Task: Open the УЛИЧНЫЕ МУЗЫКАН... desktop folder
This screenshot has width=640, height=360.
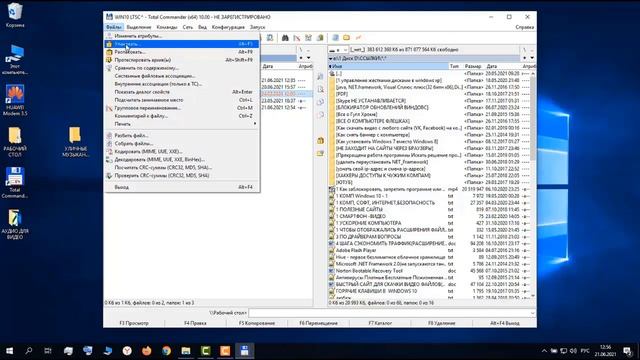Action: 75,142
